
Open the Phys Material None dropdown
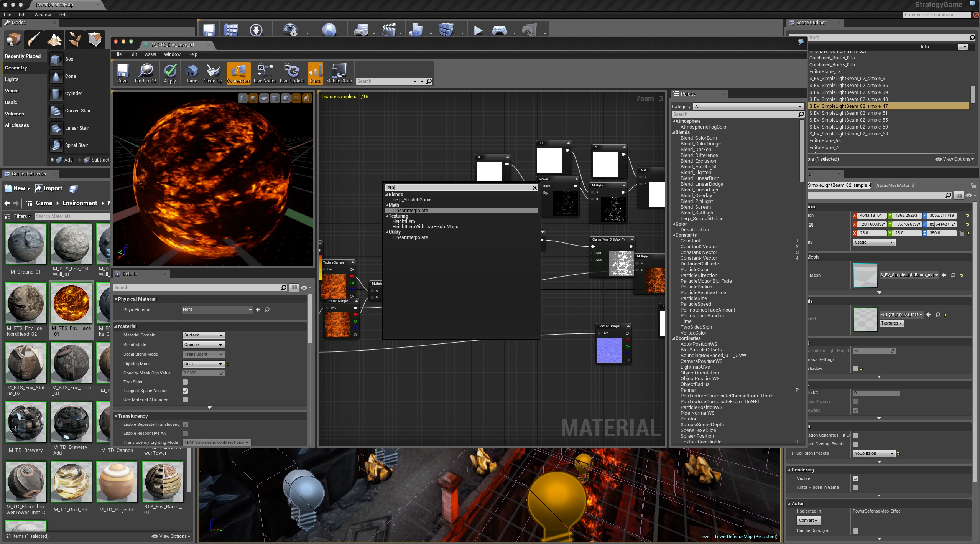coord(217,310)
